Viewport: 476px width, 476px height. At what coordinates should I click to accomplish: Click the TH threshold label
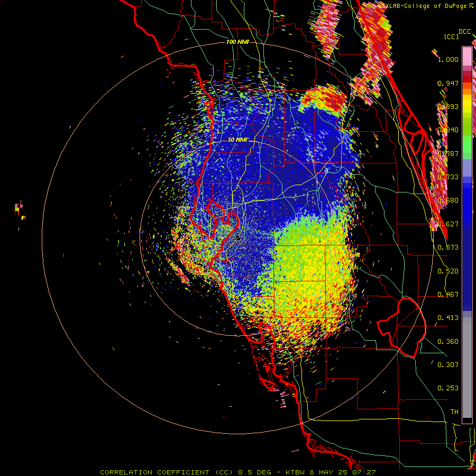454,412
